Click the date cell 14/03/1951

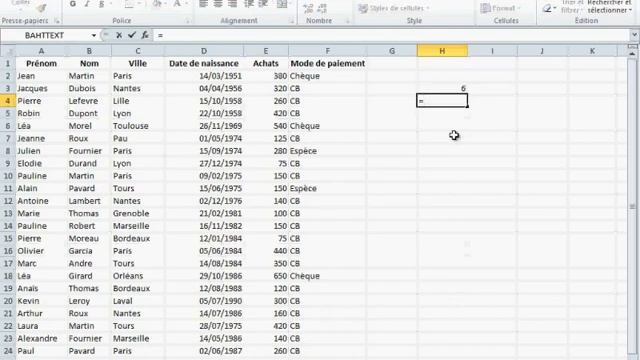tap(204, 76)
